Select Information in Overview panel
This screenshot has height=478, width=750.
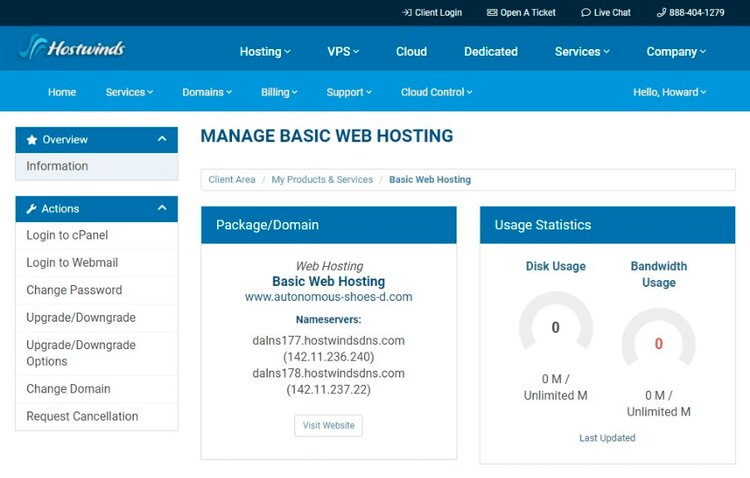(97, 166)
